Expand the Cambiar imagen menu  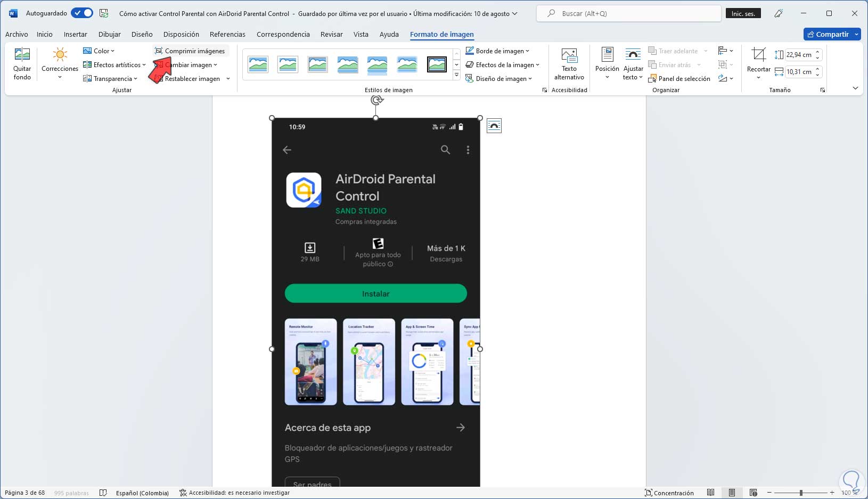coord(186,65)
